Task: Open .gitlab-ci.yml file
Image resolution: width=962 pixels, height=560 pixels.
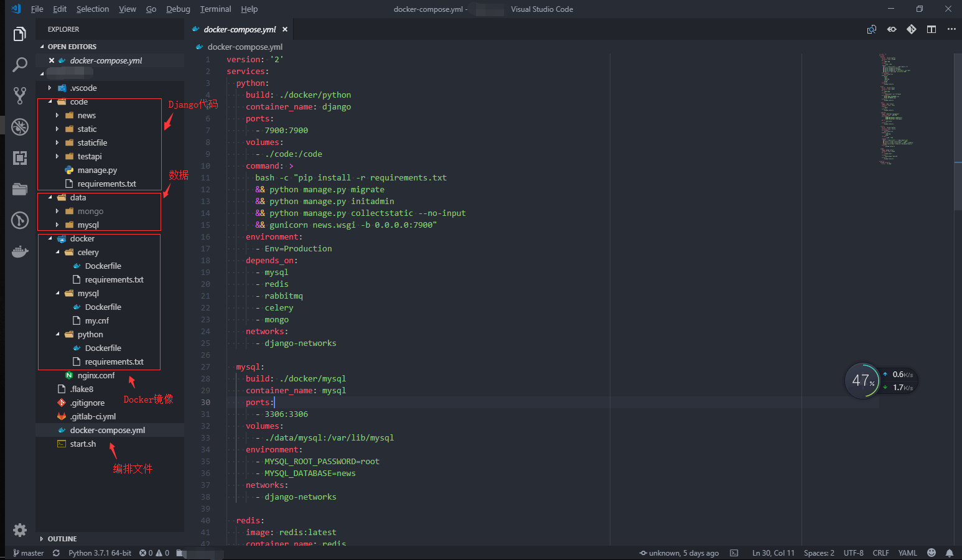Action: pyautogui.click(x=93, y=417)
